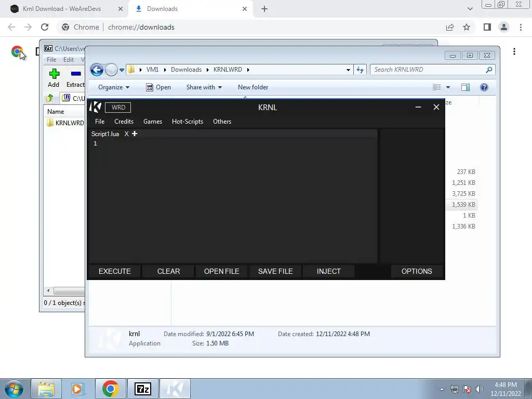Click the KRNL logo icon

click(96, 107)
